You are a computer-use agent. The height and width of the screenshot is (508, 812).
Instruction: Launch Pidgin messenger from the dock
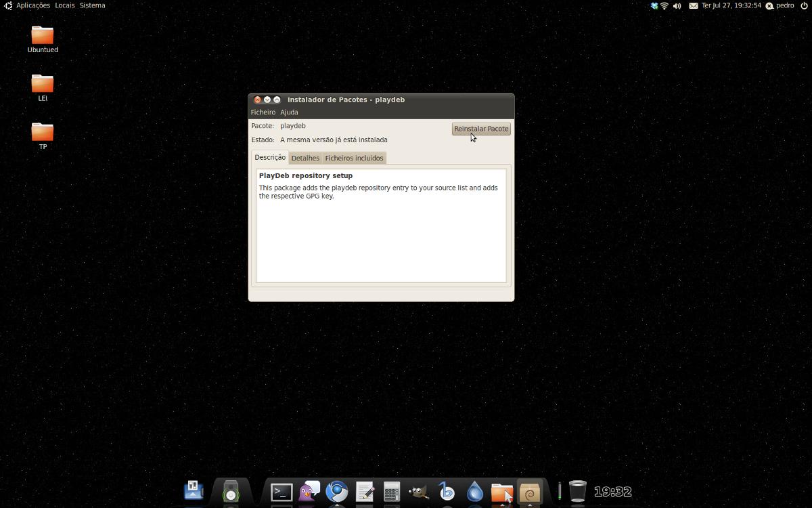point(309,492)
